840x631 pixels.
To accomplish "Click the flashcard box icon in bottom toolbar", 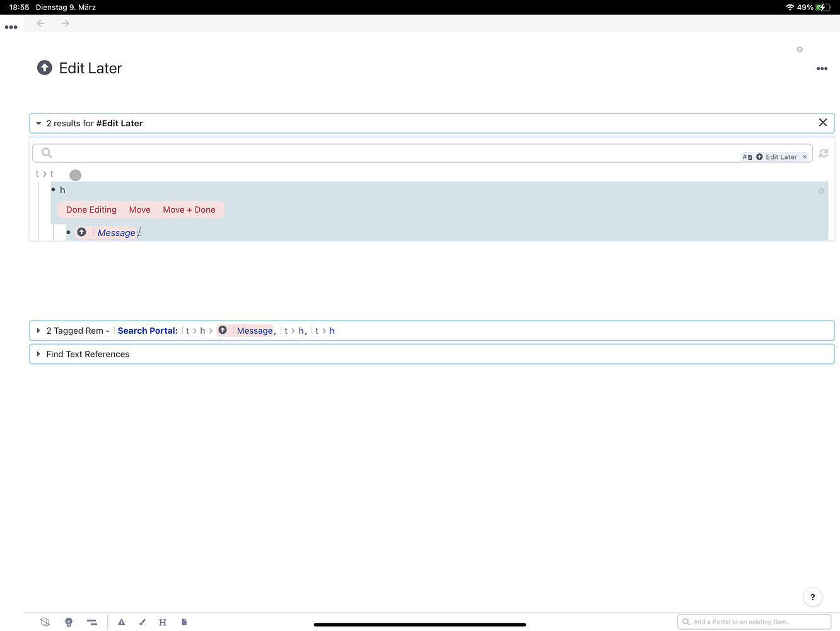I will point(45,622).
